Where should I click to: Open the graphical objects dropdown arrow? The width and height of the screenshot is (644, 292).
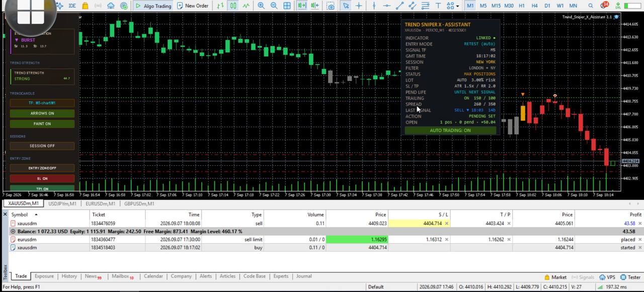coord(457,6)
